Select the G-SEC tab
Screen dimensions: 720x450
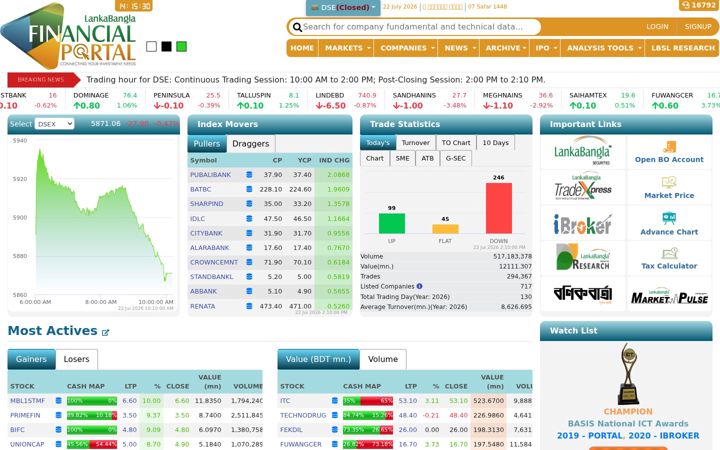click(x=456, y=158)
